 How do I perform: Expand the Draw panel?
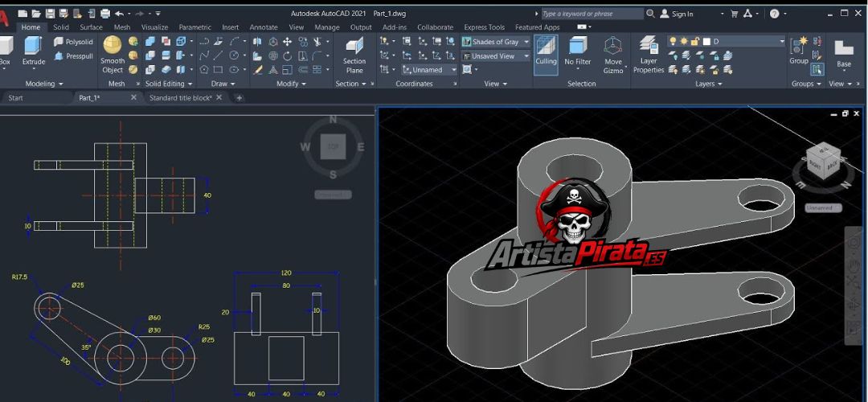point(223,84)
